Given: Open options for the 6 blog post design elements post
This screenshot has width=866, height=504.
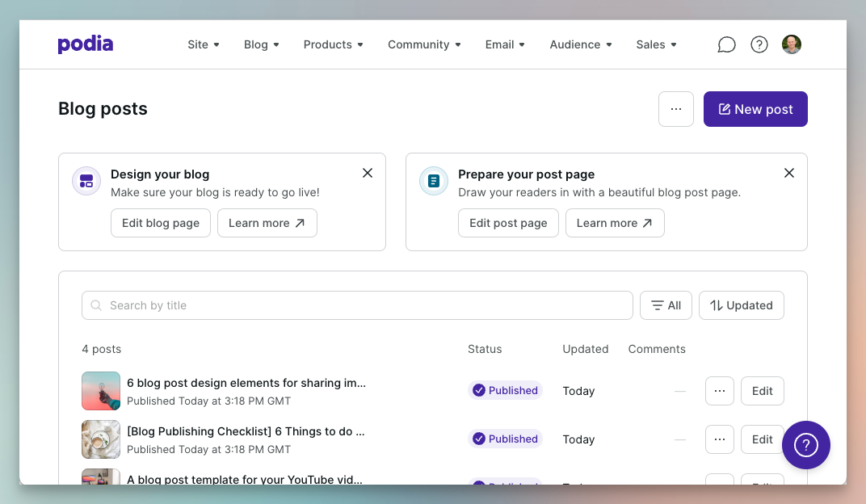Looking at the screenshot, I should (x=720, y=391).
